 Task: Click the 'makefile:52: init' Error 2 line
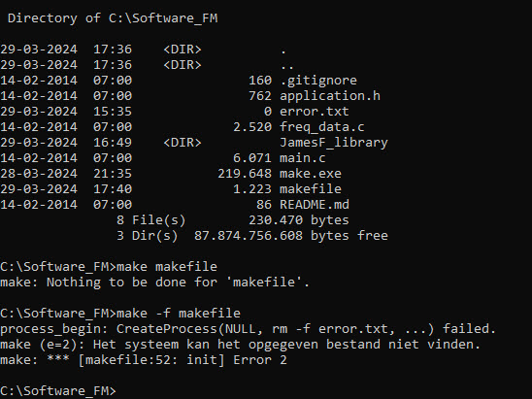pyautogui.click(x=144, y=360)
